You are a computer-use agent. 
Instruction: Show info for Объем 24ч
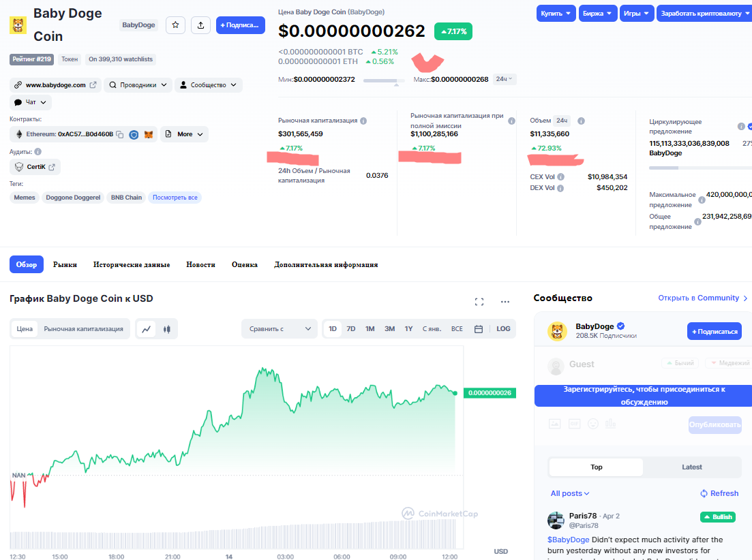coord(581,121)
